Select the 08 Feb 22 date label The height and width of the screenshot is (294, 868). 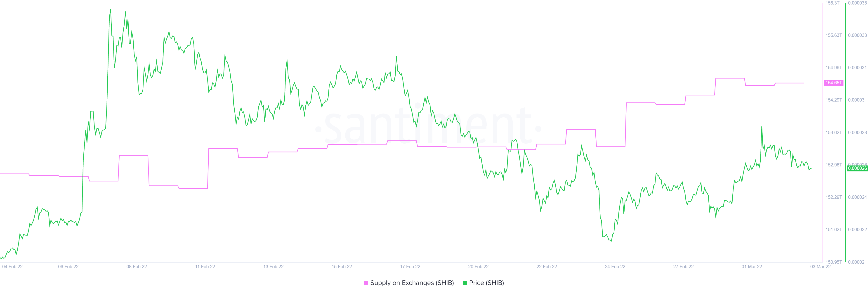(137, 267)
